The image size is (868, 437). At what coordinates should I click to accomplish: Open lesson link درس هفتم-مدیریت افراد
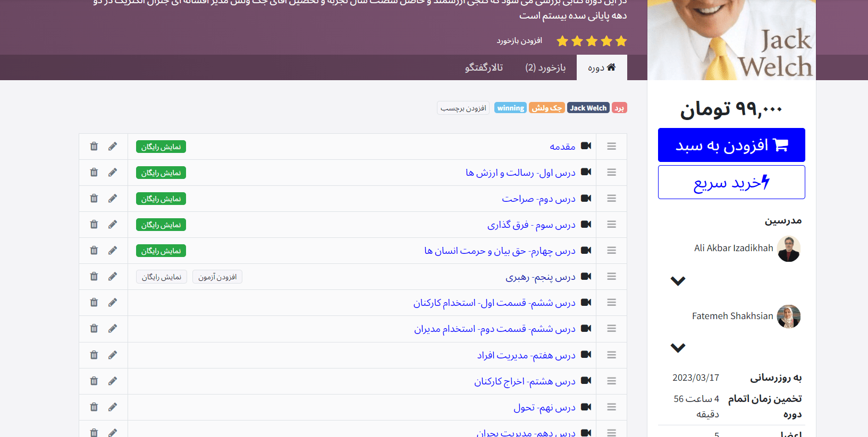[526, 355]
